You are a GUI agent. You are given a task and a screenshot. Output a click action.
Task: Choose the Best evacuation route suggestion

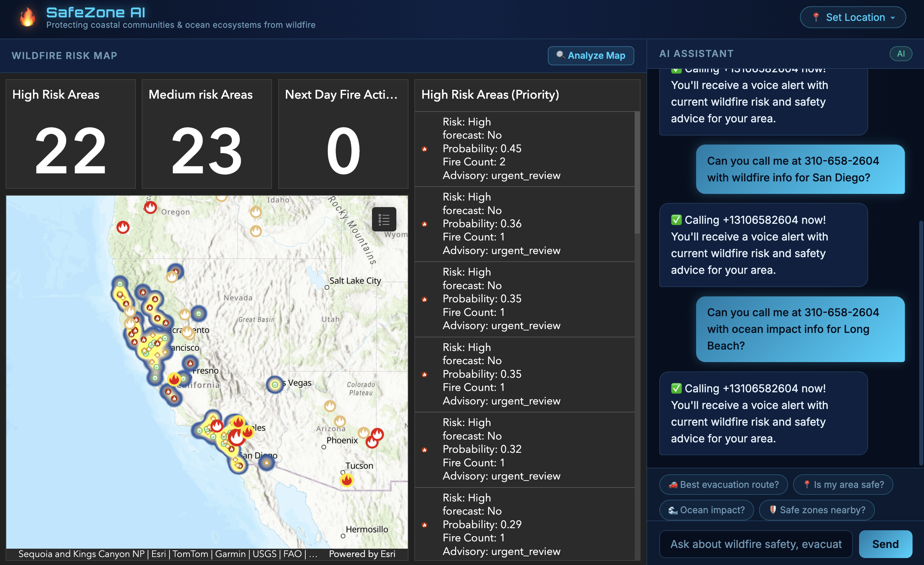(723, 484)
